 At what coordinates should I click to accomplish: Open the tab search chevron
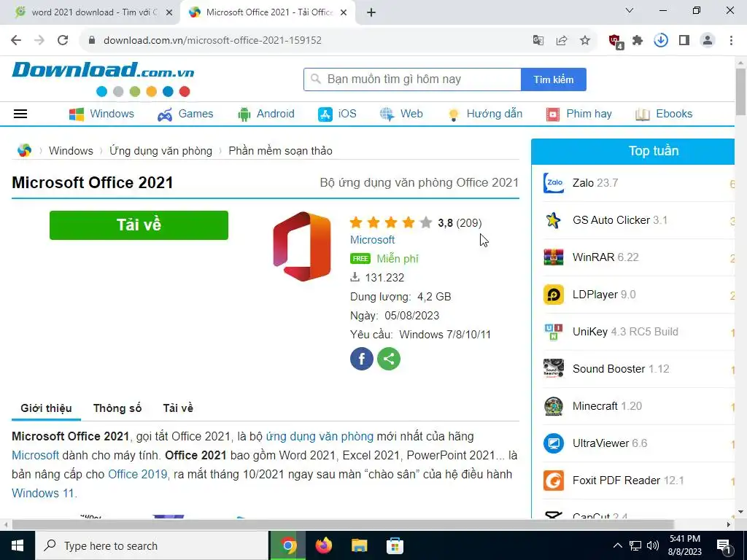630,10
